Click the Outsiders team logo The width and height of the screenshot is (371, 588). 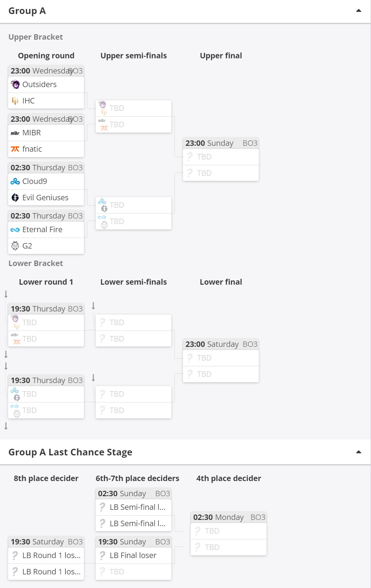coord(15,84)
